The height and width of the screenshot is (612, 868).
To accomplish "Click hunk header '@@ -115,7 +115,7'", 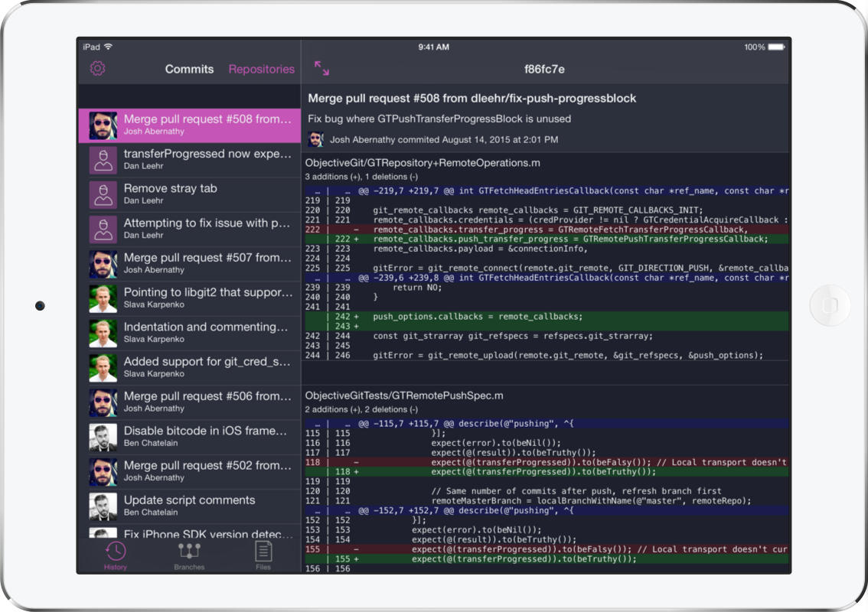I will (x=546, y=423).
